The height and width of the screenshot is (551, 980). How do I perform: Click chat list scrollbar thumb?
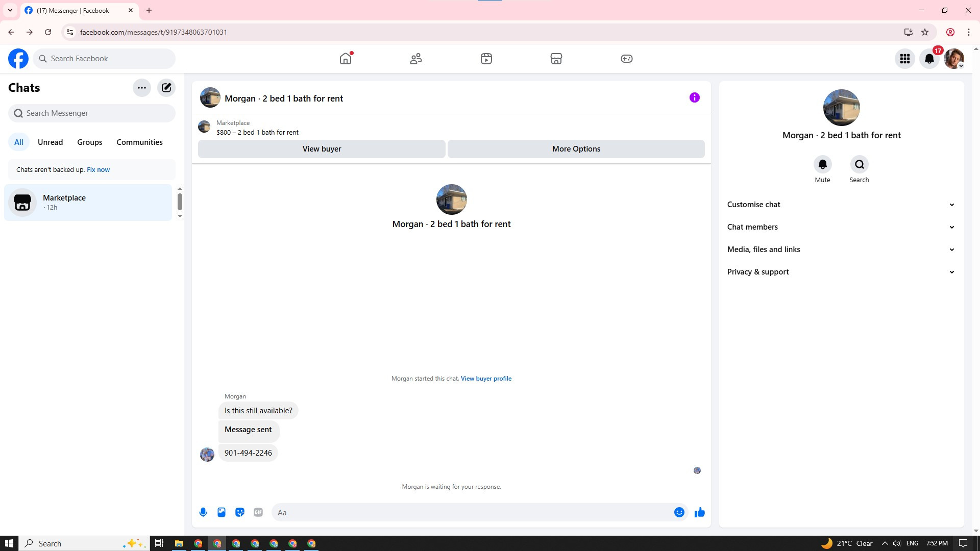[180, 202]
